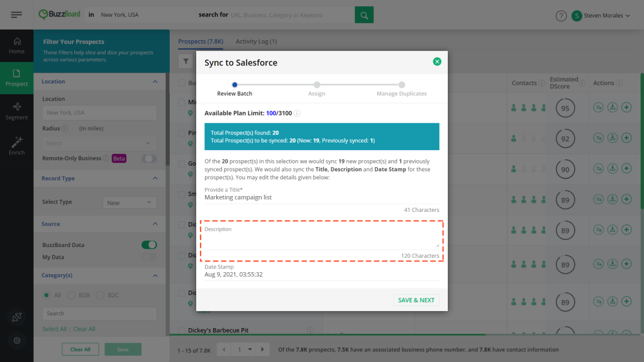Check the Dickey's Barbecue Pit row checkbox
The height and width of the screenshot is (362, 644).
click(x=182, y=331)
